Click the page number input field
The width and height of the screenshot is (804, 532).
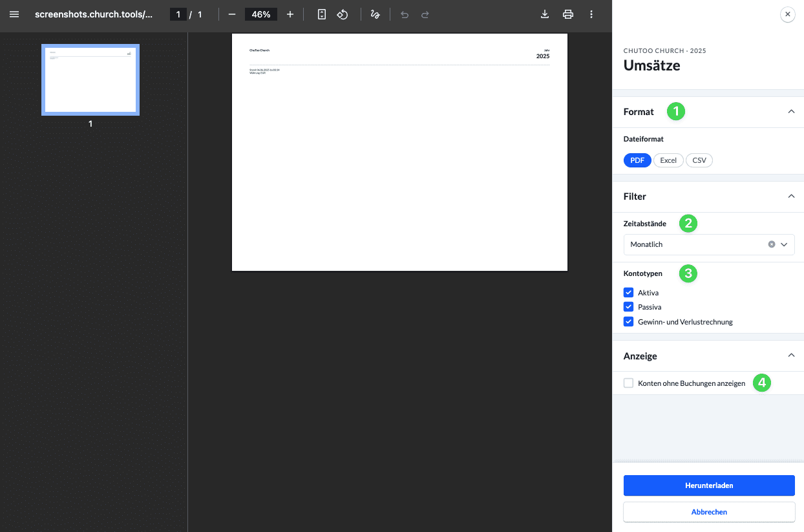click(178, 14)
